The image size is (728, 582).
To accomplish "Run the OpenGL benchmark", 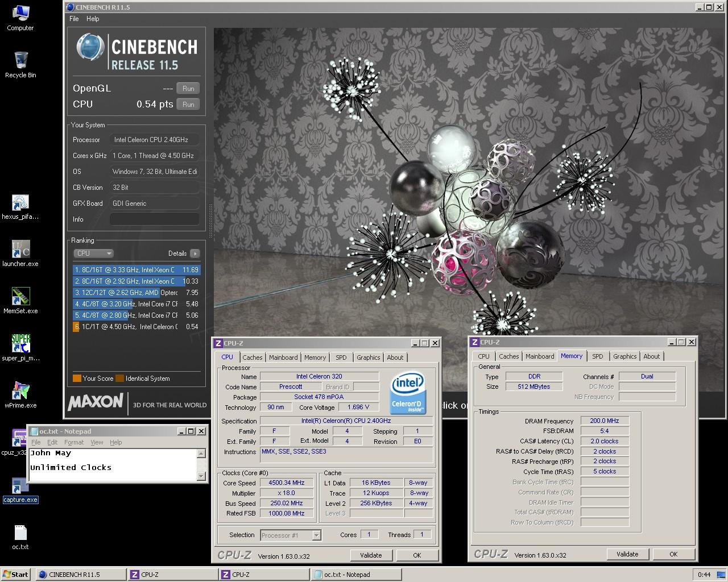I will pyautogui.click(x=188, y=89).
